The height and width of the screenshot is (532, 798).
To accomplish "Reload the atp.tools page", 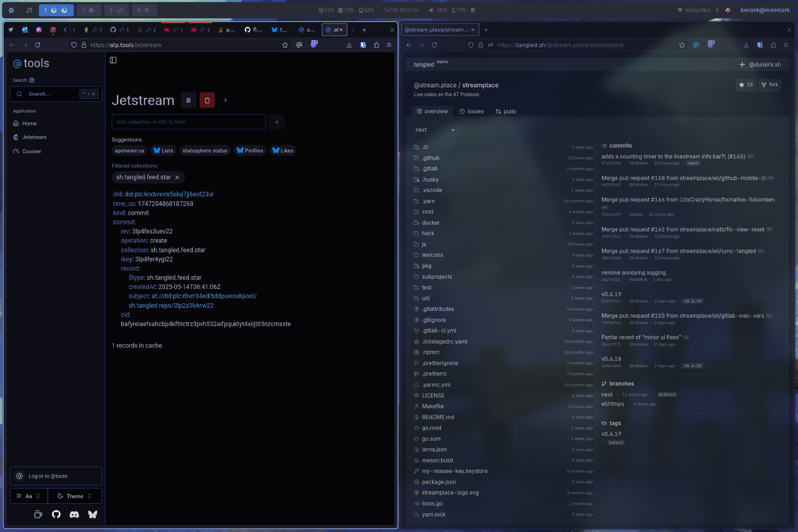I will 38,45.
